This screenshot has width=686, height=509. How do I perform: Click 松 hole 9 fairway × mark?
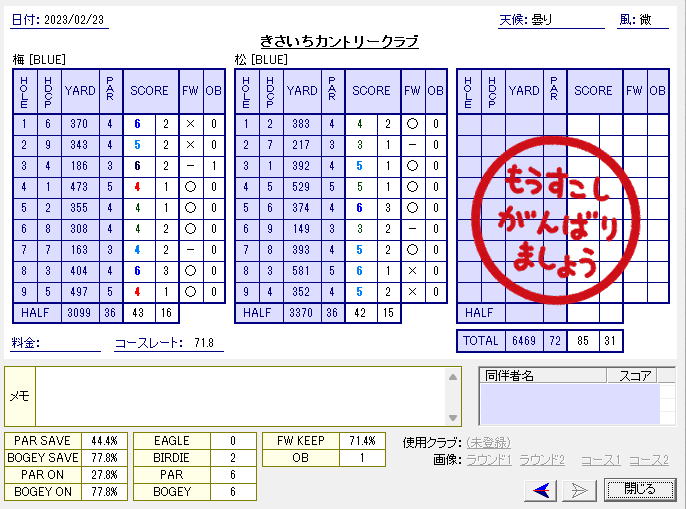point(412,292)
